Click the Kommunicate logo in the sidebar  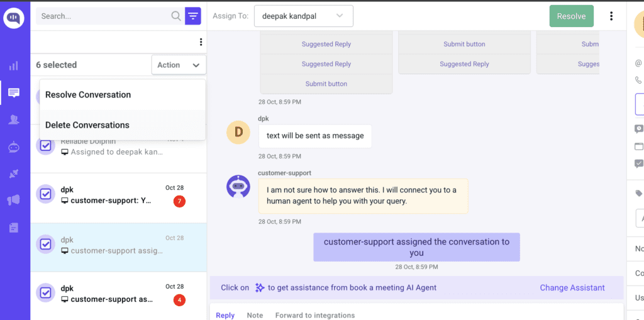(x=14, y=18)
